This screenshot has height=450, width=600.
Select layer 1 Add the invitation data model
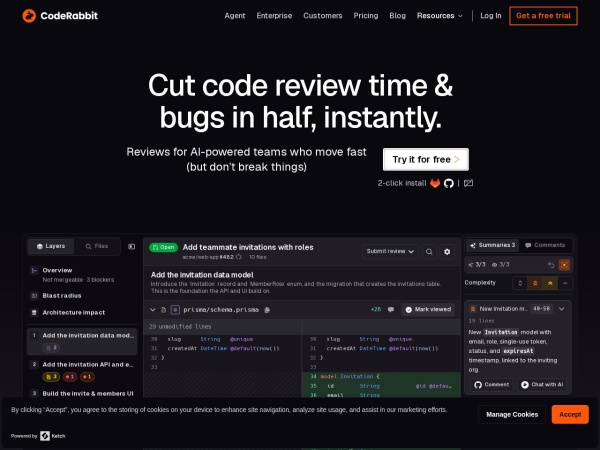tap(82, 341)
